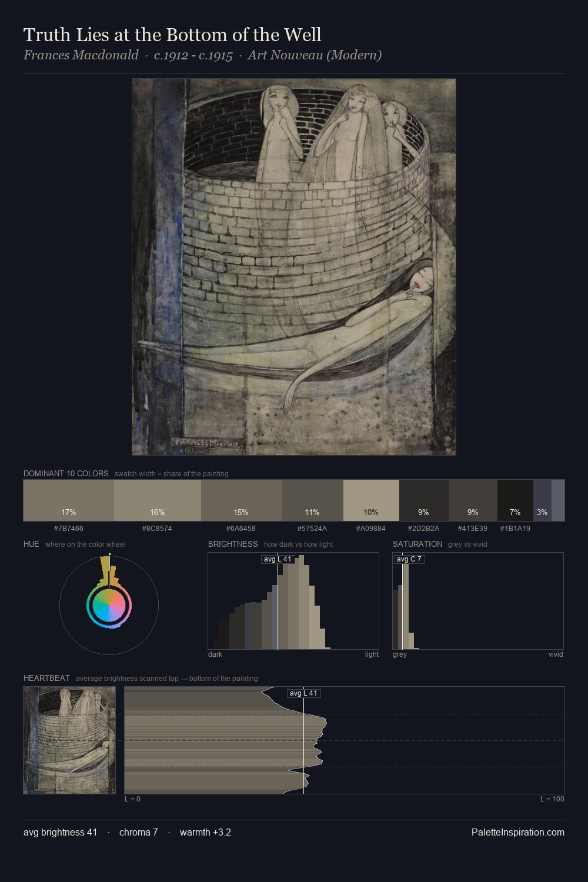The image size is (588, 882).
Task: Choose the 9% swatch #413E39
Action: 473,500
